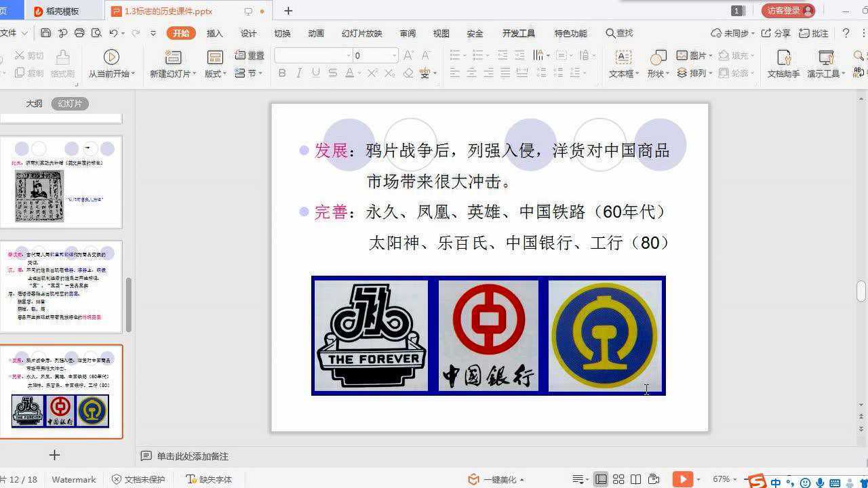Click the 查找 search button
The width and height of the screenshot is (868, 488).
pyautogui.click(x=619, y=33)
